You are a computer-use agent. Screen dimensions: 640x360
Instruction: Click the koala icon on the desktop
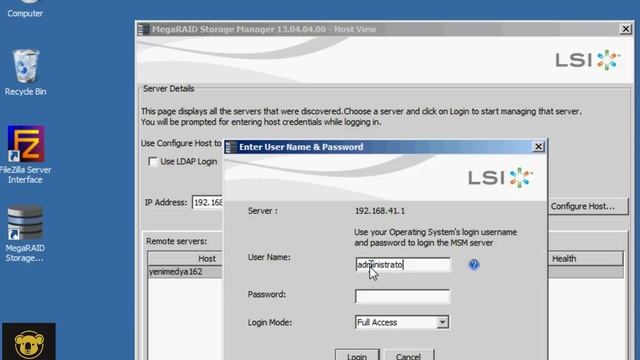(29, 342)
